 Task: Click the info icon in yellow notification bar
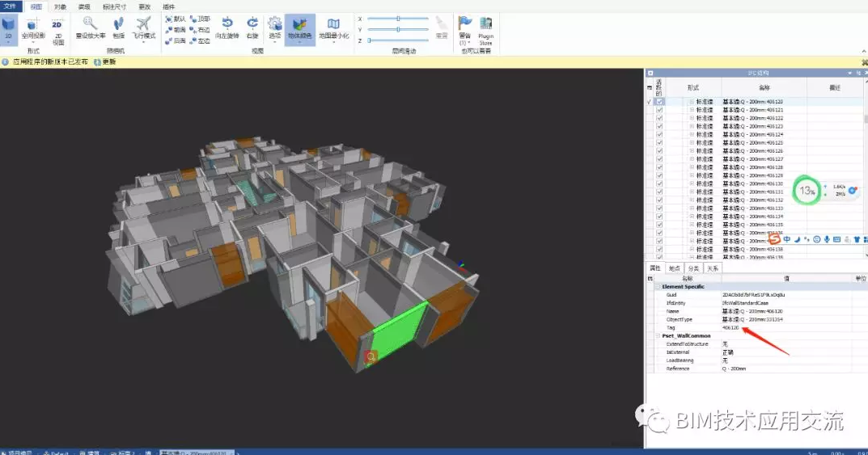5,62
